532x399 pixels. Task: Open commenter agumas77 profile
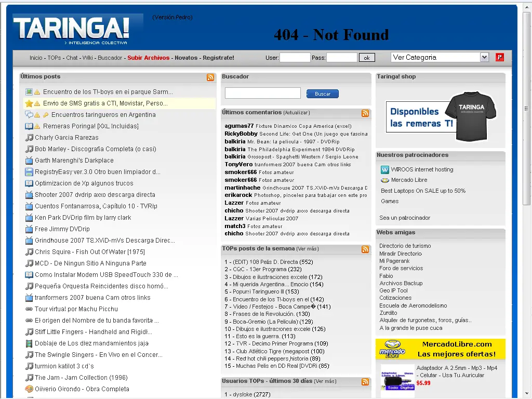click(x=239, y=126)
